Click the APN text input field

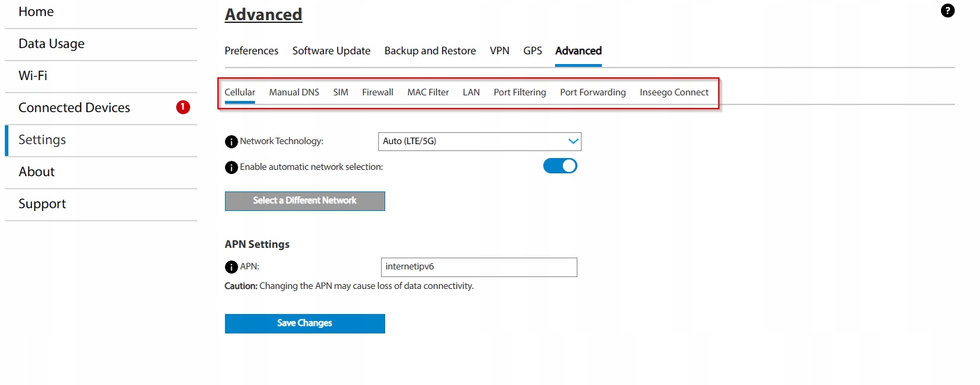479,267
